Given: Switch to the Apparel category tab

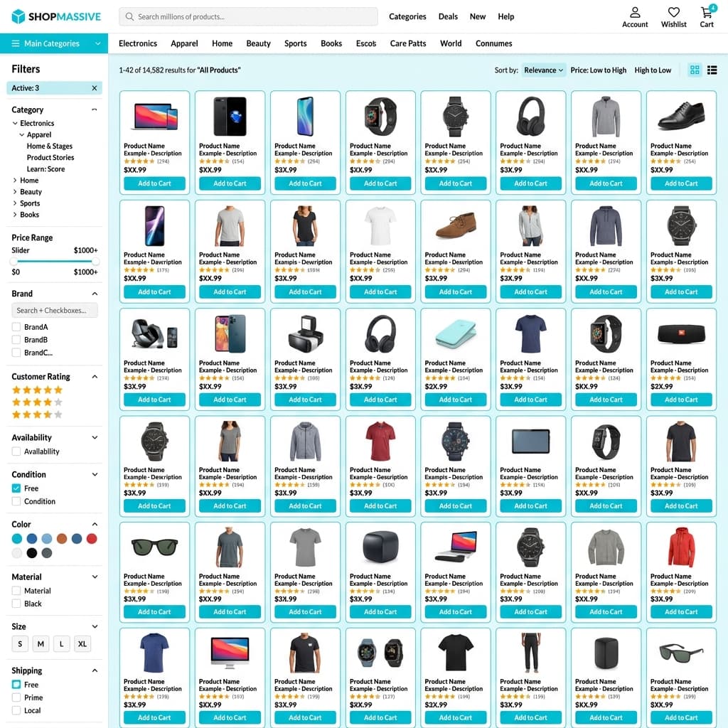Looking at the screenshot, I should (184, 43).
